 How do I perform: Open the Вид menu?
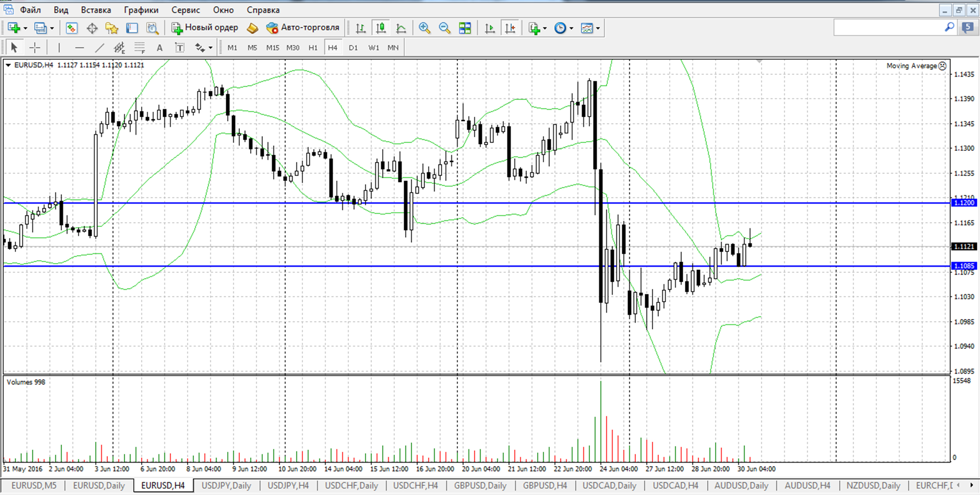pos(61,10)
